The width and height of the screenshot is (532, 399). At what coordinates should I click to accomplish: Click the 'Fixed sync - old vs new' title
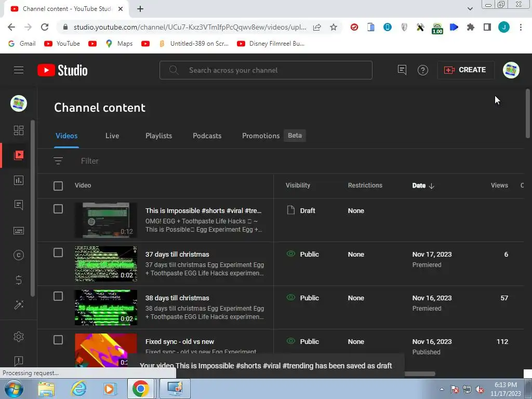[179, 342]
